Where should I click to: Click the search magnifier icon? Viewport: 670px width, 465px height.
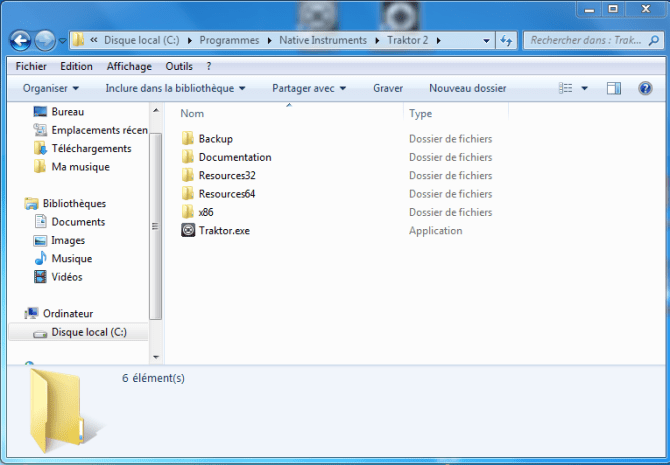point(654,40)
